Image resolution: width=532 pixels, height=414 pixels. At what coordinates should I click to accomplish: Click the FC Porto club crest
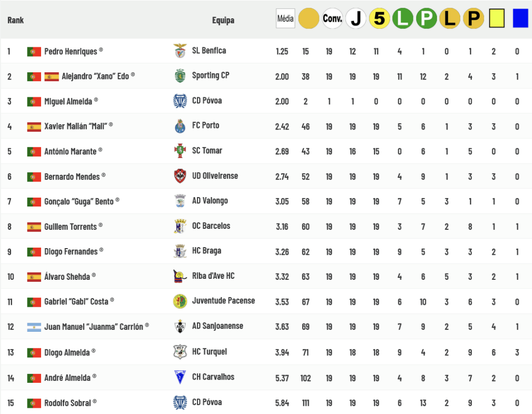[180, 126]
